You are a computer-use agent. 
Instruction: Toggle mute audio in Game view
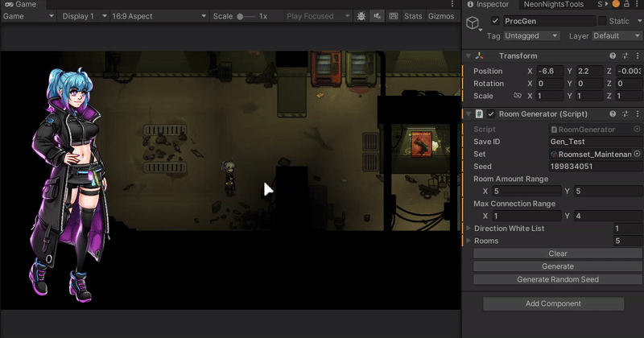(x=376, y=16)
